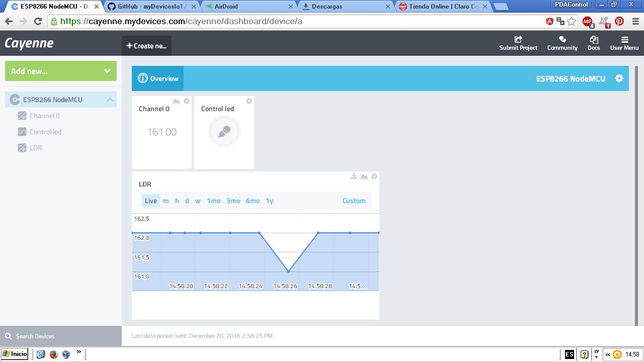The image size is (644, 362).
Task: Close the ESP8266 NodeMCU browser tab
Action: pos(97,7)
